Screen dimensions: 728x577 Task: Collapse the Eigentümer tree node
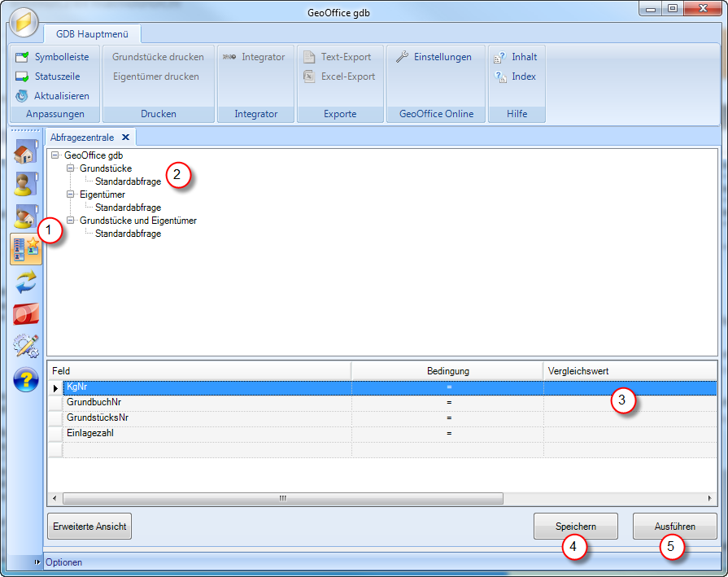71,195
